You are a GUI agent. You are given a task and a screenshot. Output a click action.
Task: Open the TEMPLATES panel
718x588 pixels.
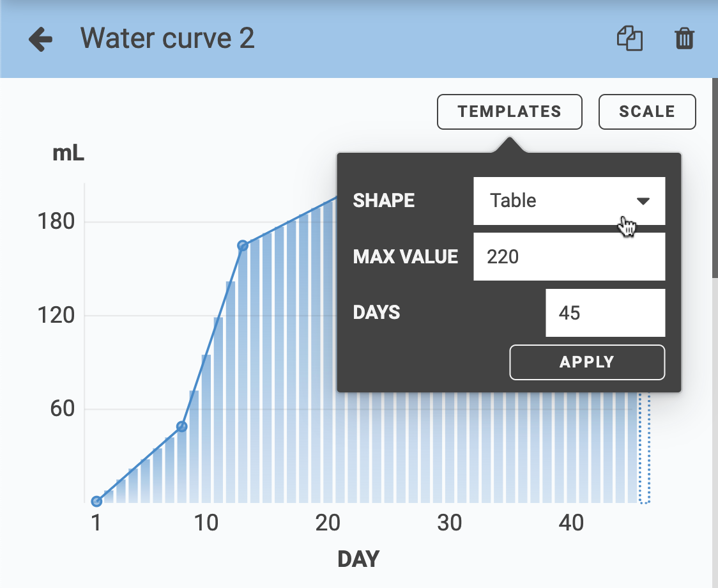tap(509, 111)
